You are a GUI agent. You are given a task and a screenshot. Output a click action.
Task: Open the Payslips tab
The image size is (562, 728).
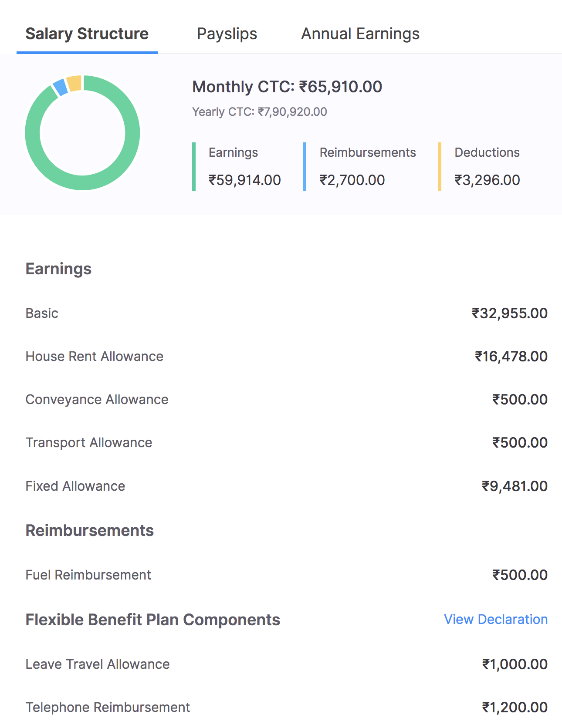click(227, 34)
